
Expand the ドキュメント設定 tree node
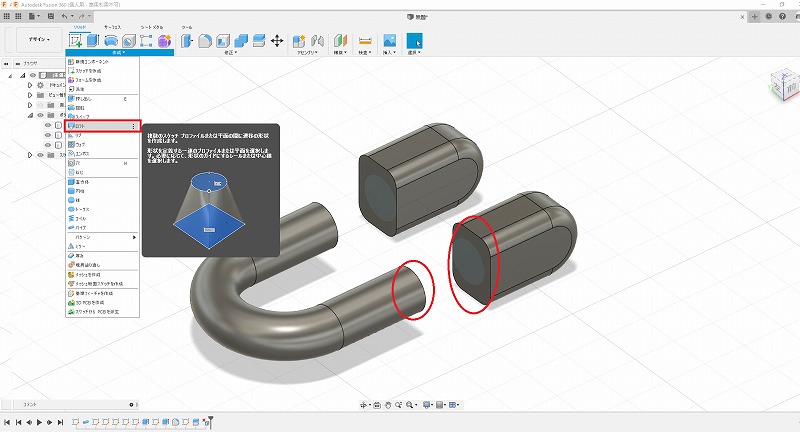tap(27, 85)
